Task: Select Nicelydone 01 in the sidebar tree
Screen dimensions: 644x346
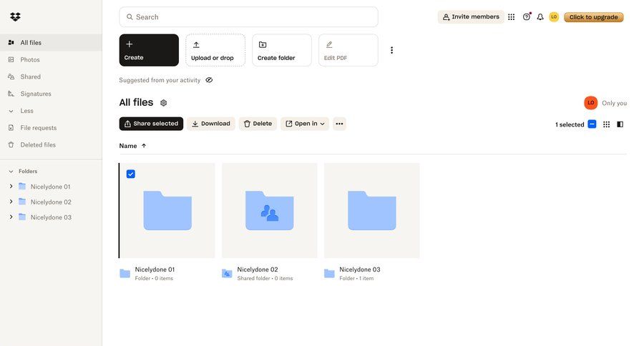Action: (51, 187)
